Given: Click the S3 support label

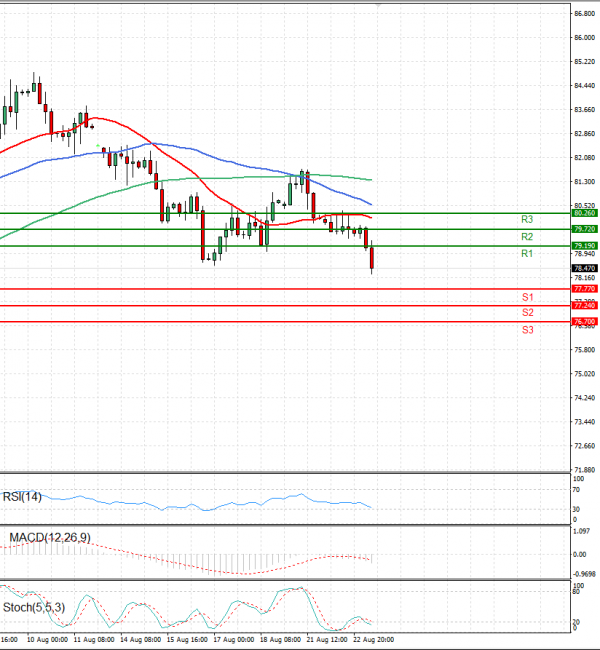Looking at the screenshot, I should pyautogui.click(x=527, y=330).
